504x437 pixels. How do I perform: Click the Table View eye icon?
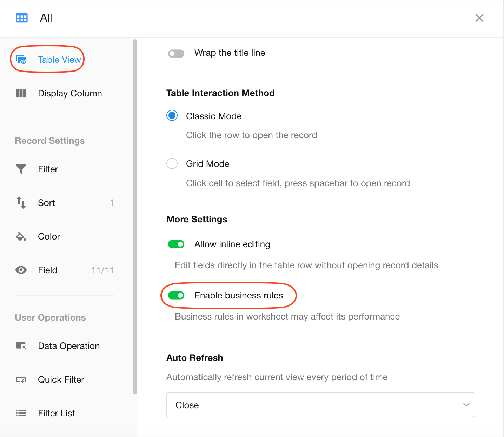[21, 60]
